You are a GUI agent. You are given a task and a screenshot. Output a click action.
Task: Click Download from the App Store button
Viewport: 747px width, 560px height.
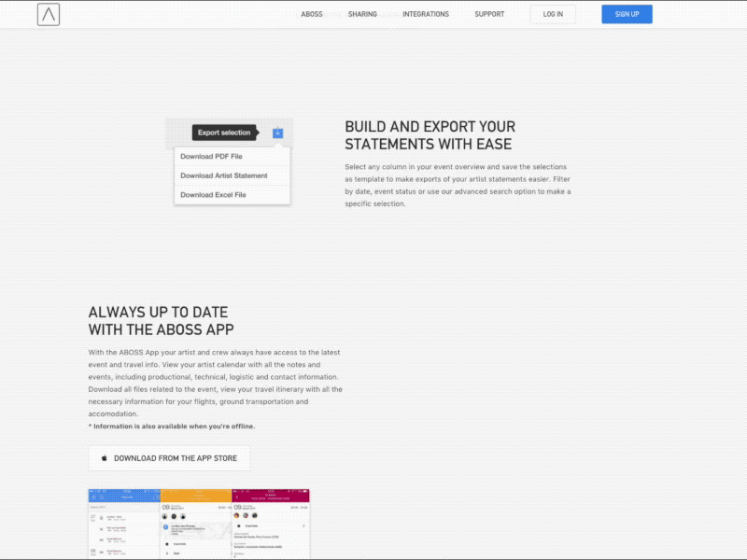pyautogui.click(x=169, y=458)
